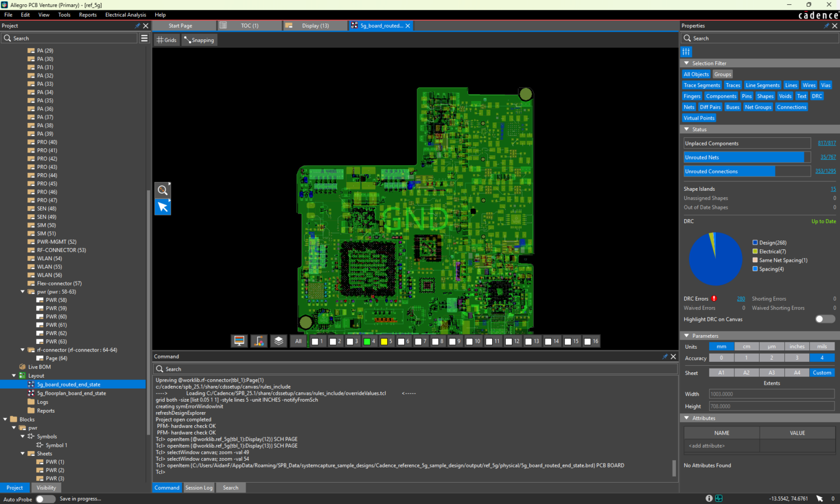
Task: Open the Project panel hamburger menu
Action: pyautogui.click(x=144, y=38)
